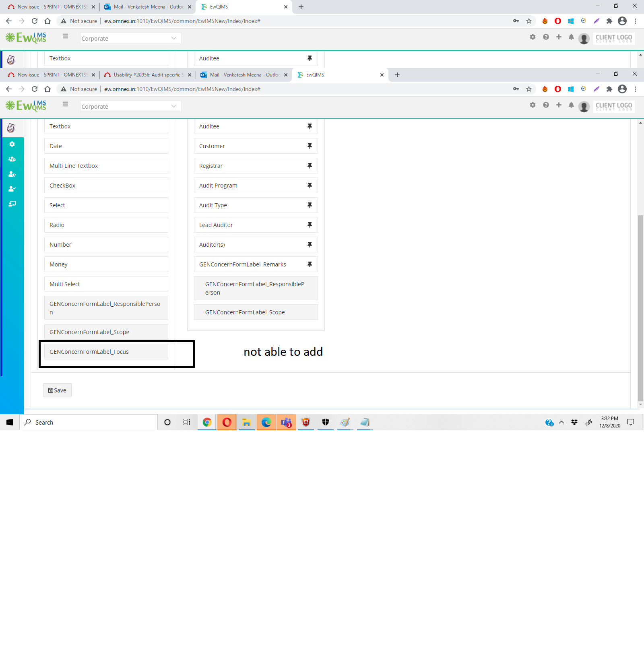Viewport: 644px width, 648px height.
Task: Click the Windows Start button
Action: click(x=10, y=422)
